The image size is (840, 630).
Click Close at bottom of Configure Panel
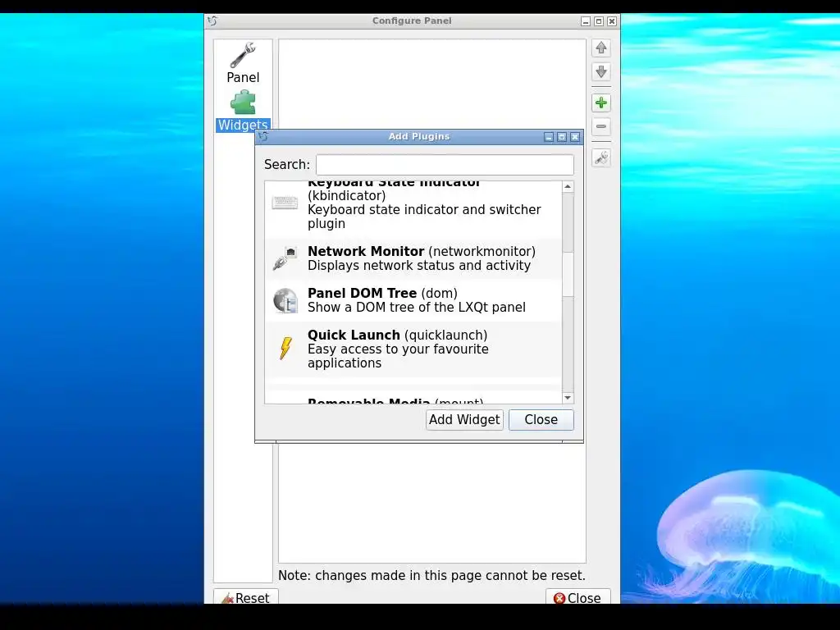coord(577,597)
